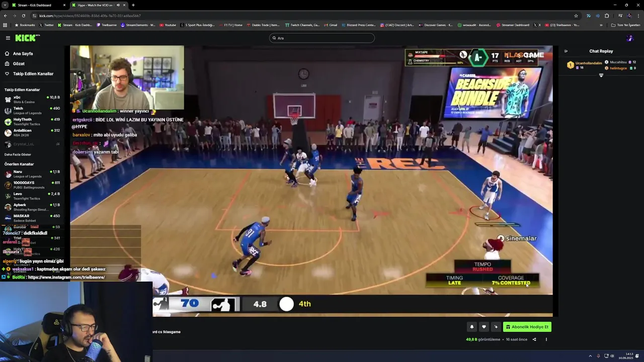Open Discord bookmark

point(397,25)
